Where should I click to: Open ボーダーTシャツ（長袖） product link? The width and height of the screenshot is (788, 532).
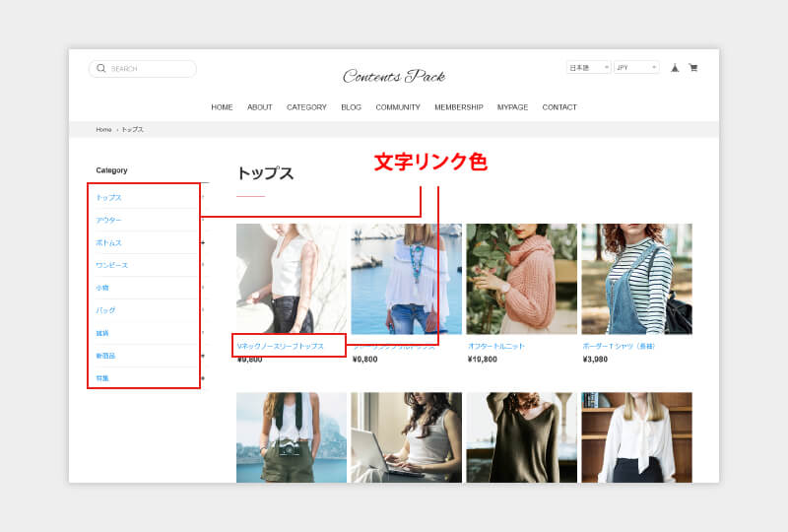[619, 346]
